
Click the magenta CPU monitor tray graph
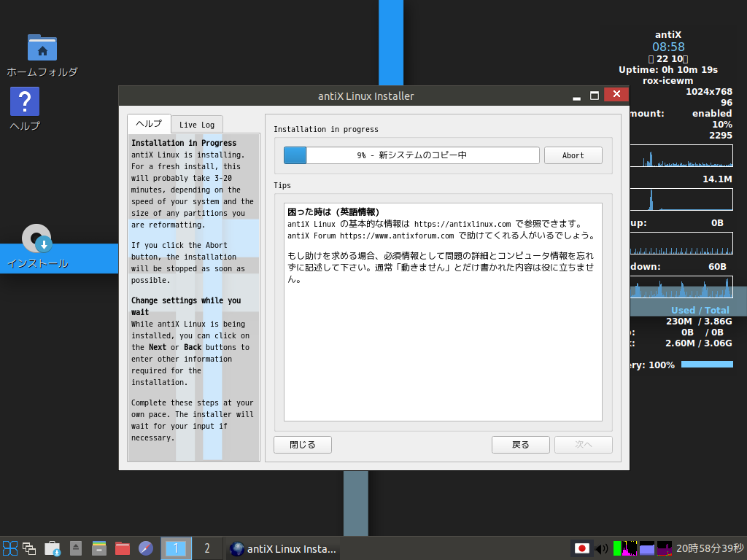pos(630,548)
